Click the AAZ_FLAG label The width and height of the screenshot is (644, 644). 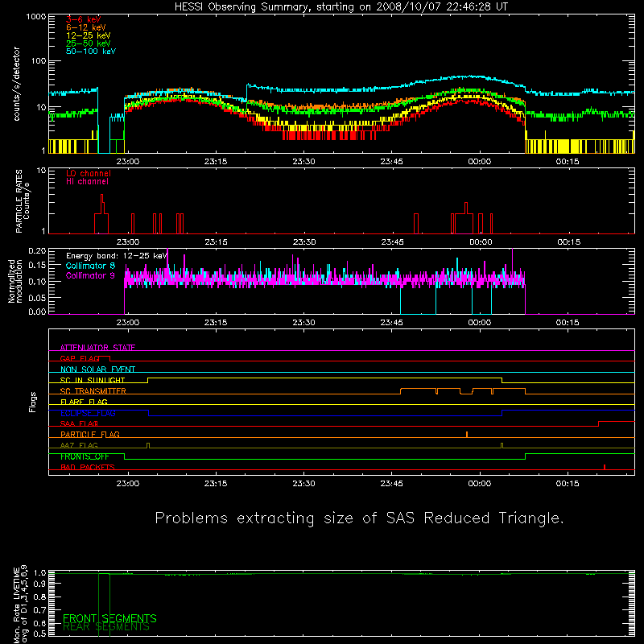click(x=79, y=445)
